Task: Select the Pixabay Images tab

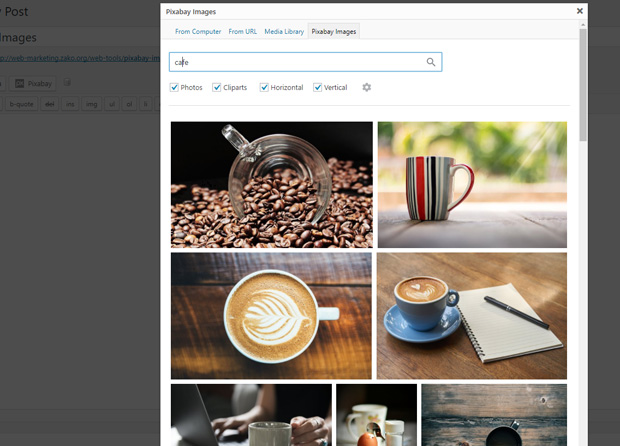Action: (x=334, y=32)
